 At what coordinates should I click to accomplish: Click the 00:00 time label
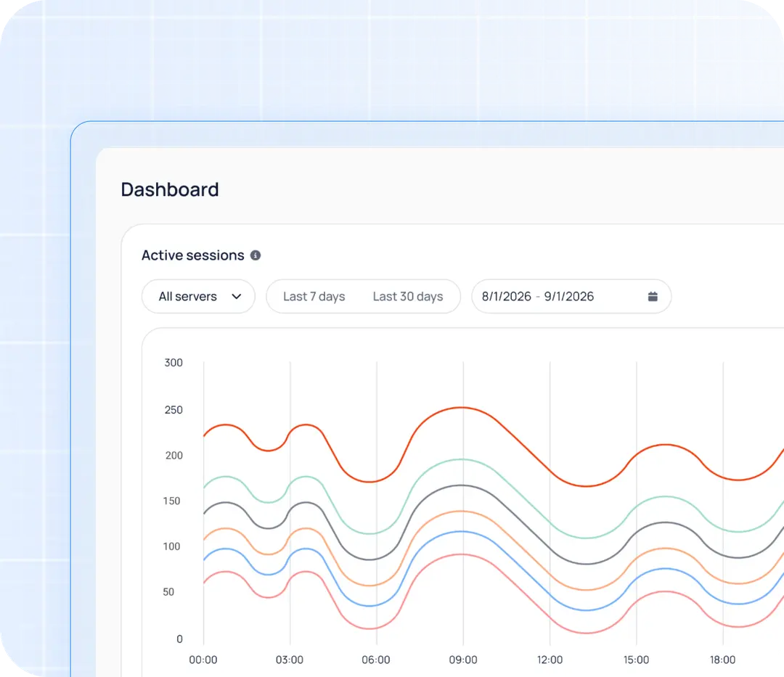pyautogui.click(x=203, y=660)
